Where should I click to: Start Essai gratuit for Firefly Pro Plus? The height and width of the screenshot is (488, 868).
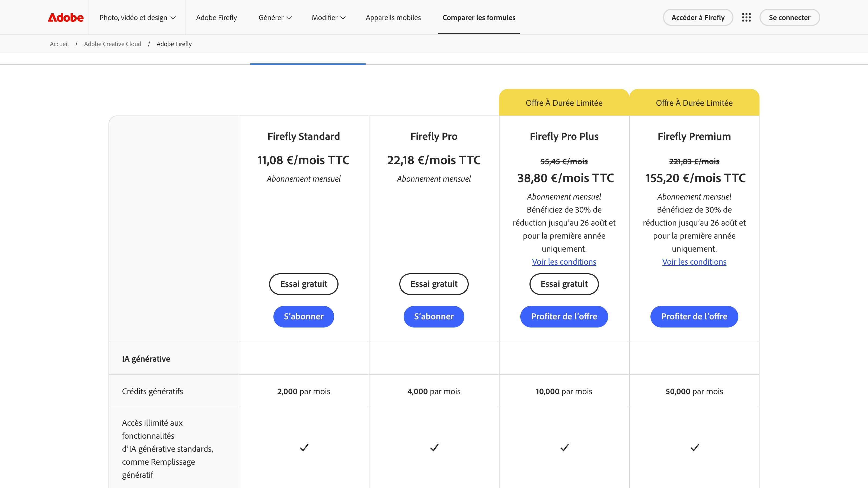tap(564, 284)
